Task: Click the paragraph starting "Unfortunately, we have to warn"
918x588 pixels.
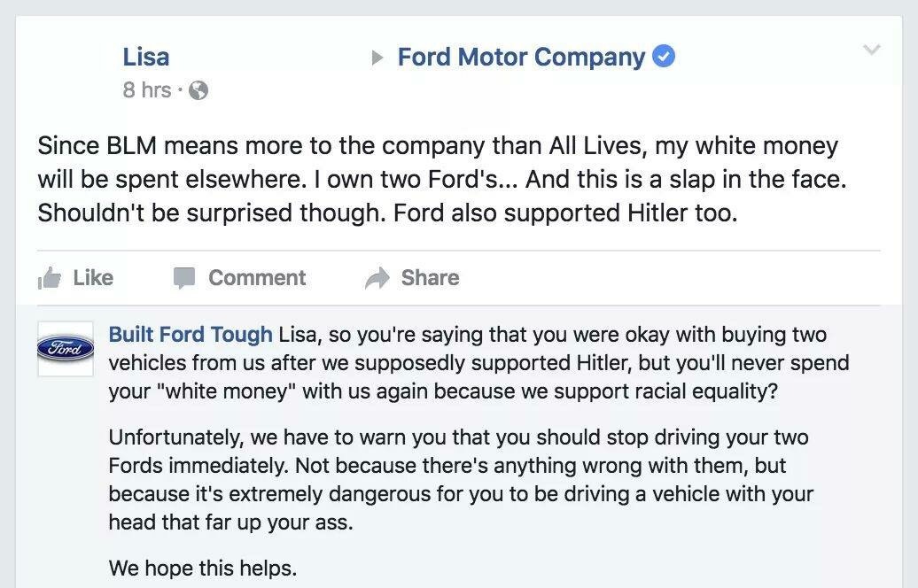Action: (461, 479)
